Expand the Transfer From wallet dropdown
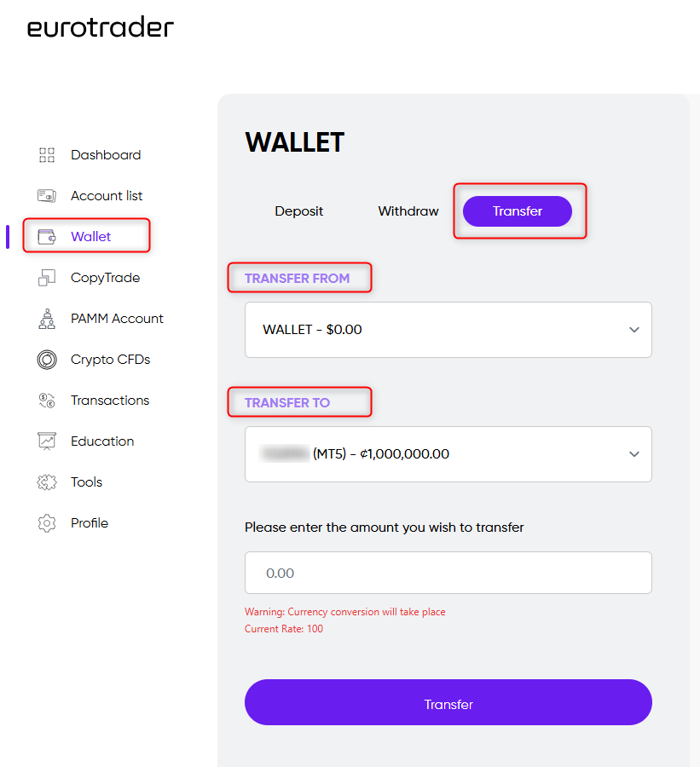Screen dimensions: 700x767 (x=448, y=330)
